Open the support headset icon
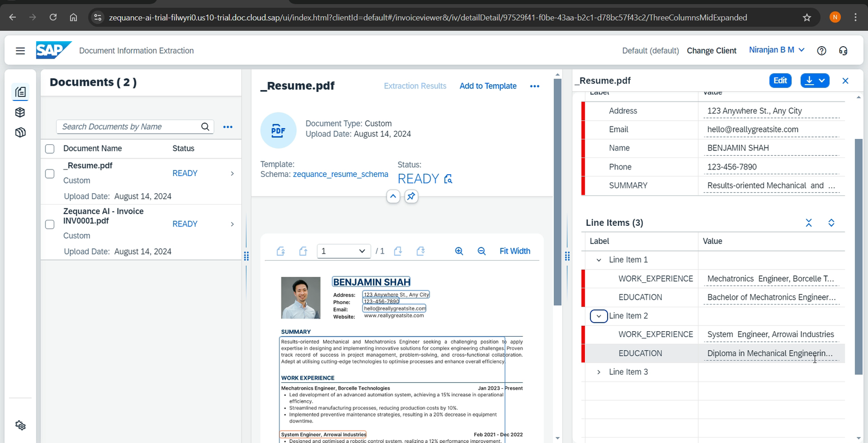 [x=843, y=50]
